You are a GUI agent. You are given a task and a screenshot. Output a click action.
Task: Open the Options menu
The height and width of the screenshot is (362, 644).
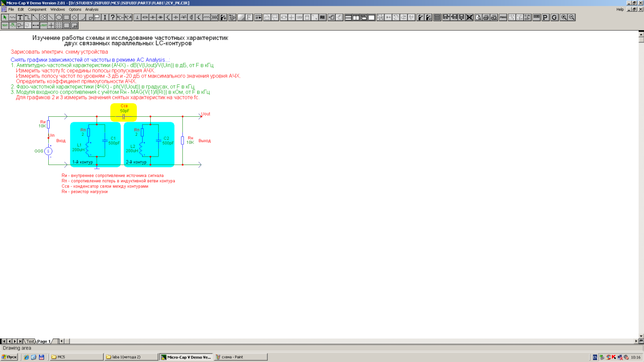(x=75, y=9)
